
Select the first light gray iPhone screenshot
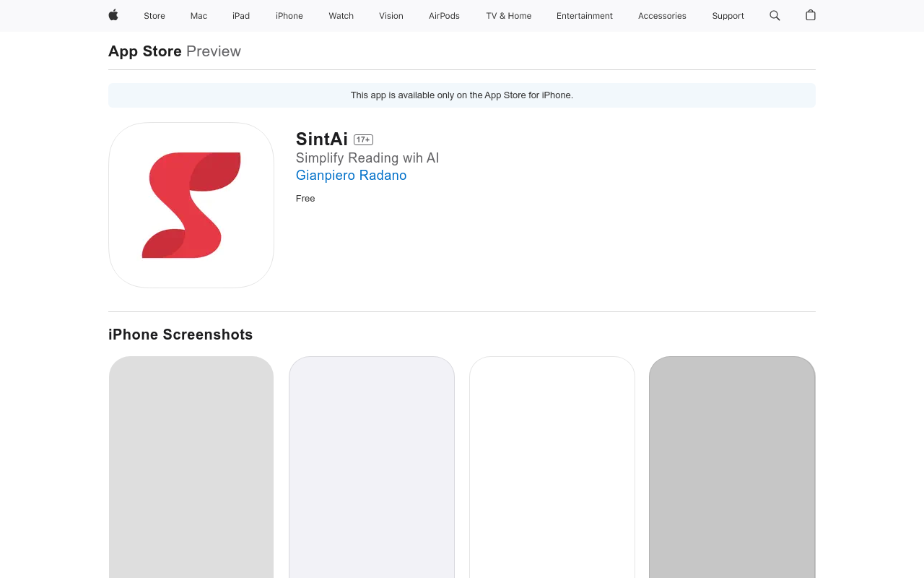[191, 467]
